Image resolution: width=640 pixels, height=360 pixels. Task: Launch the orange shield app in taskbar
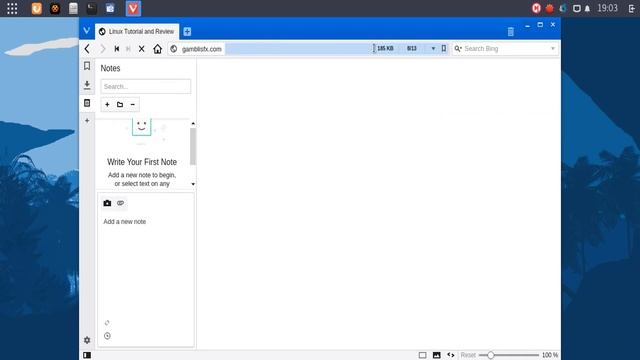coord(37,9)
